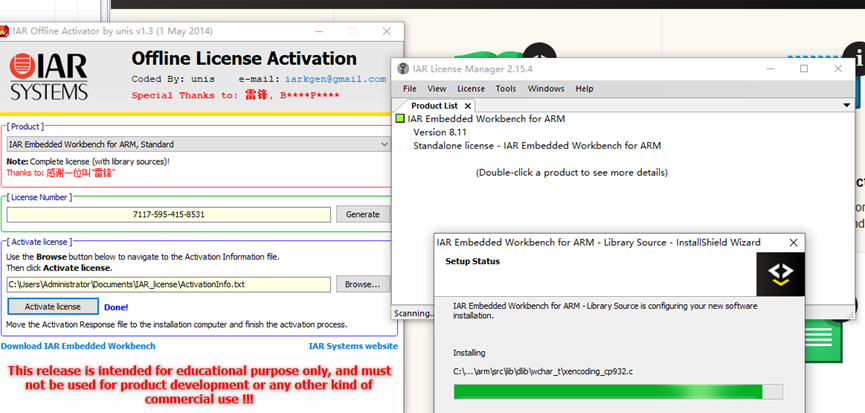Click the green status icon beside the ARM product
Screen dimensions: 865x413
click(400, 119)
